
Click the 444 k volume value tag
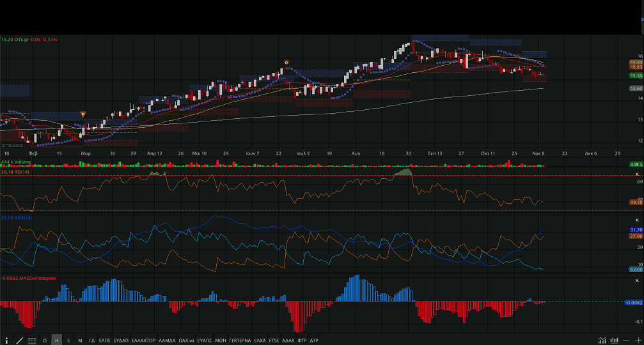coord(636,164)
